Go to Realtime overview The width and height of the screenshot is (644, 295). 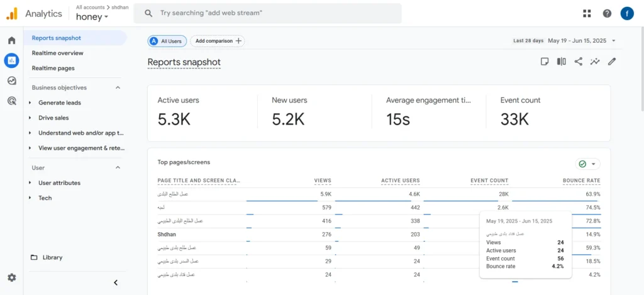57,53
